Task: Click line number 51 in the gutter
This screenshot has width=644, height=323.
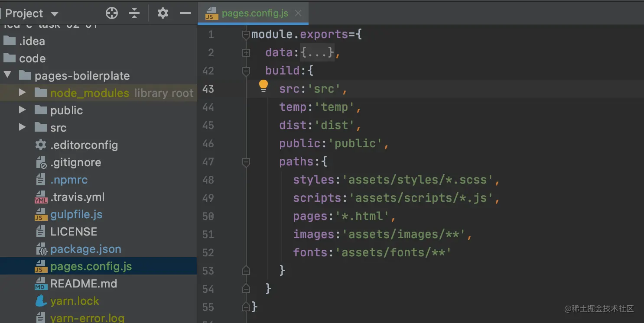Action: pos(208,234)
